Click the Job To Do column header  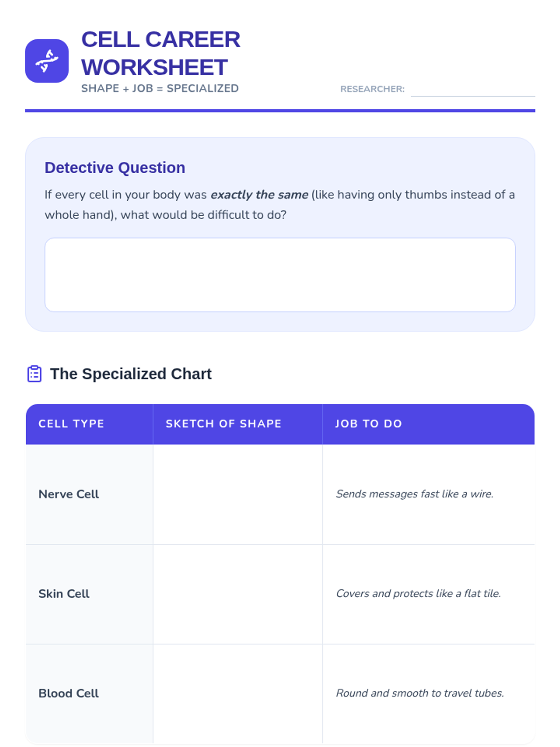[x=369, y=423]
